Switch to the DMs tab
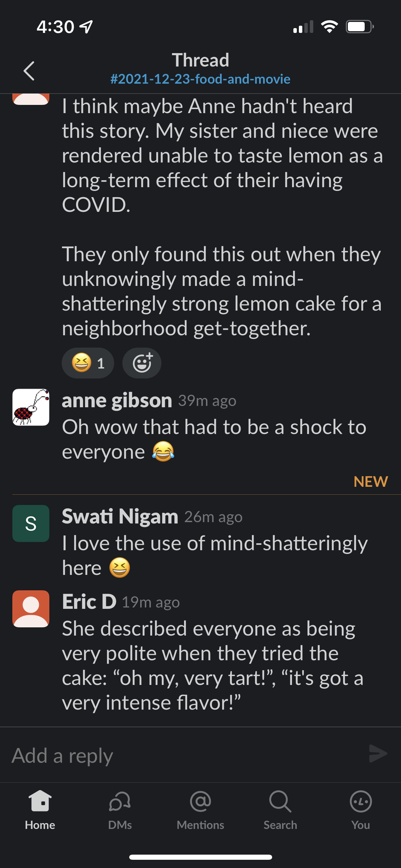The image size is (401, 868). 120,810
